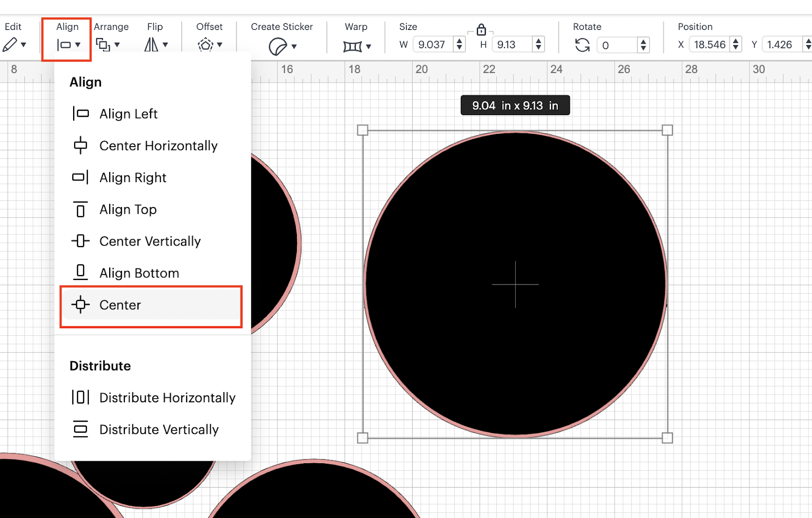Click the Flip mirror icon
The image size is (812, 518).
point(151,45)
